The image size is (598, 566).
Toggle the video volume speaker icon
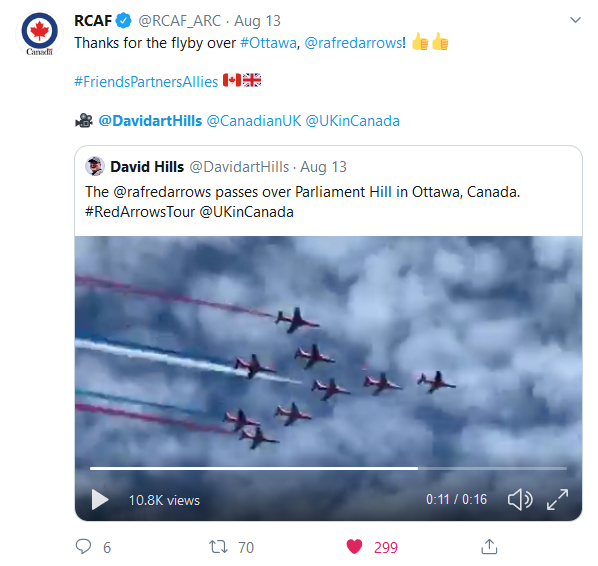click(520, 499)
